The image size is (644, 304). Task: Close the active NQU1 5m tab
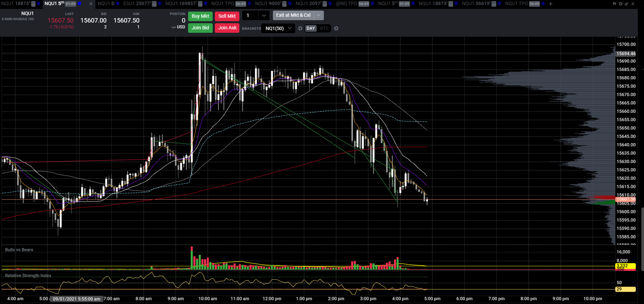pos(91,4)
